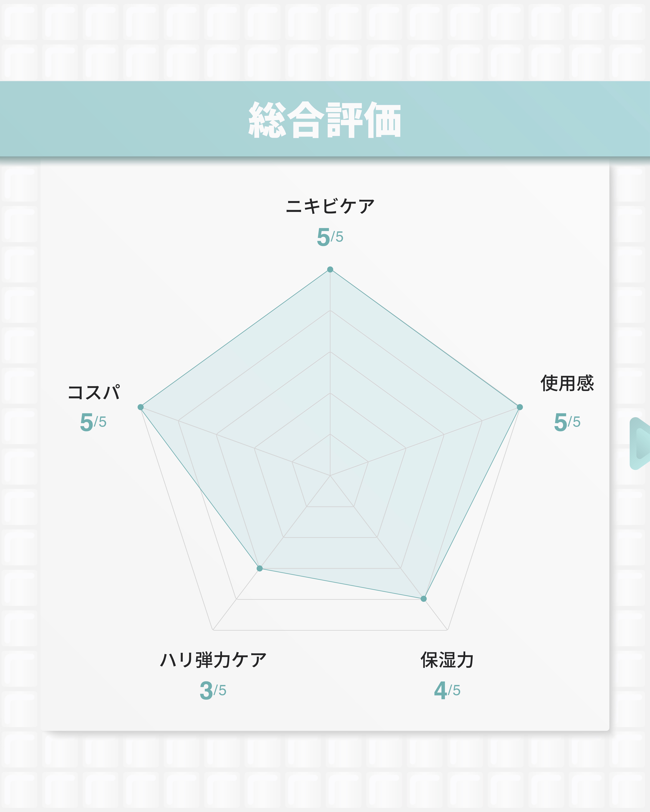Select the 使用感 data point on the radar chart
Viewport: 650px width, 812px height.
(x=520, y=407)
